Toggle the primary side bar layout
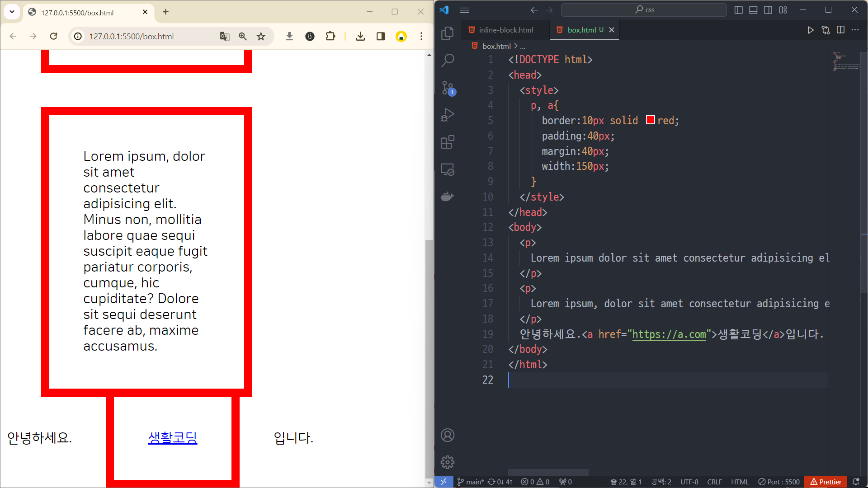Screen dimensions: 868x488 click(739, 10)
